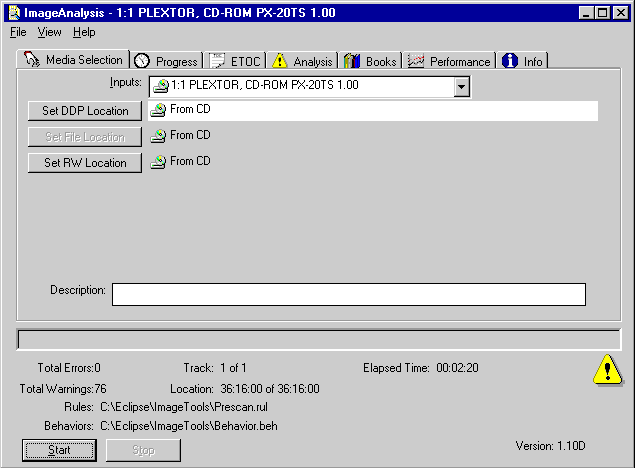The width and height of the screenshot is (635, 468).
Task: Click the Books tab books icon
Action: [352, 61]
